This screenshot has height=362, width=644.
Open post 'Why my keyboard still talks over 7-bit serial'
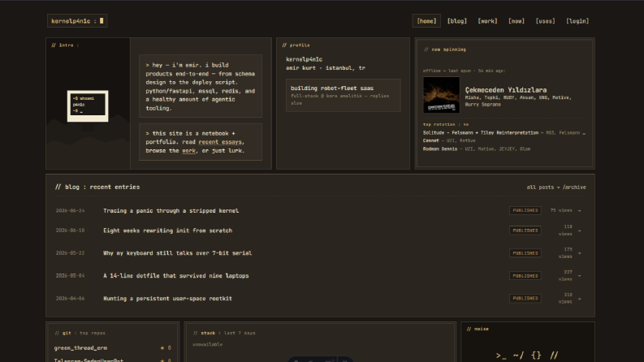(177, 253)
